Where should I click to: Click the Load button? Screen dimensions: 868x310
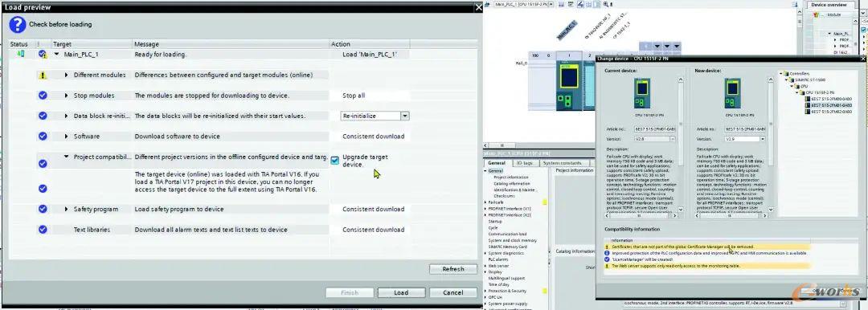tap(401, 293)
